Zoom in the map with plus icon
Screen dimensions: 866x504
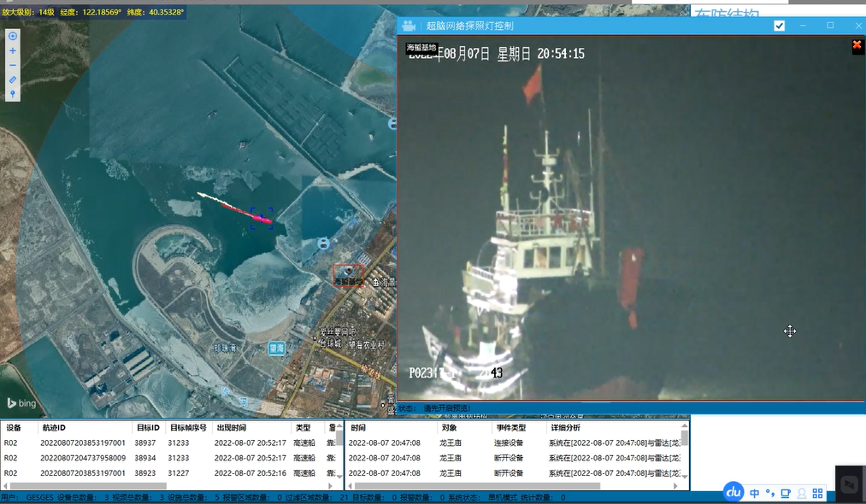[x=13, y=51]
